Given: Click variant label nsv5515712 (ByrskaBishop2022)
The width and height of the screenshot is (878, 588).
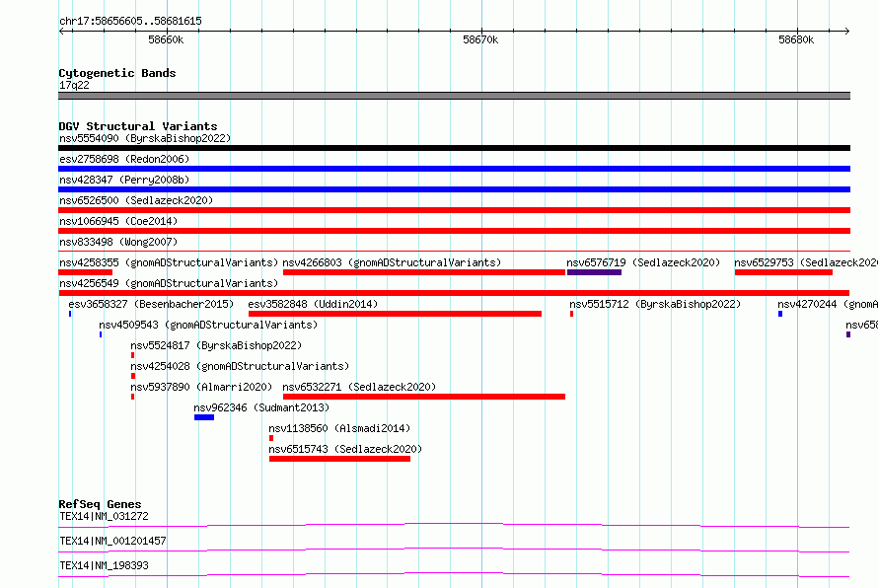Looking at the screenshot, I should 655,304.
